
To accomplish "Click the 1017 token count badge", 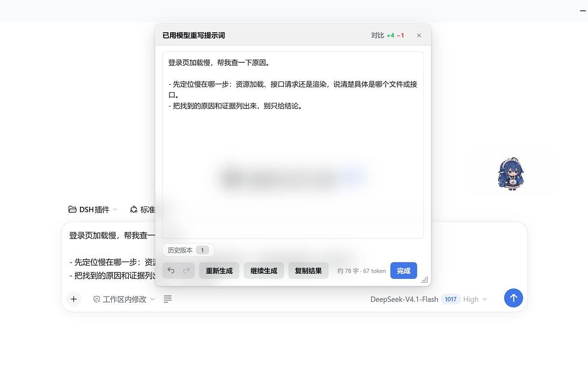I will click(451, 299).
